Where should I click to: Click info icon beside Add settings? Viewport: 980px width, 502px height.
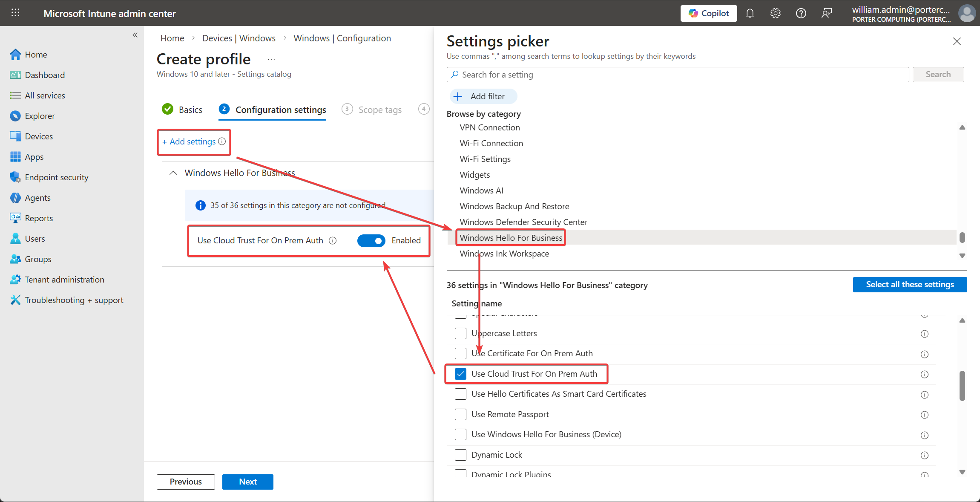point(222,141)
